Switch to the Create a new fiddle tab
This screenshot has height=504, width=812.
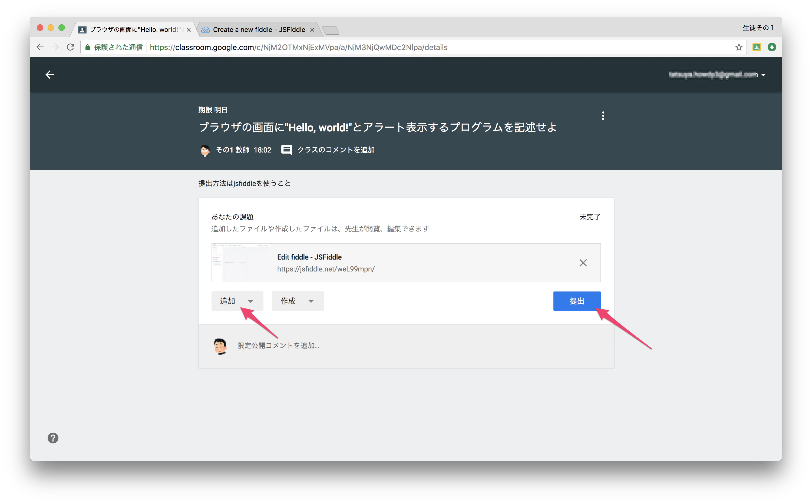[x=259, y=30]
